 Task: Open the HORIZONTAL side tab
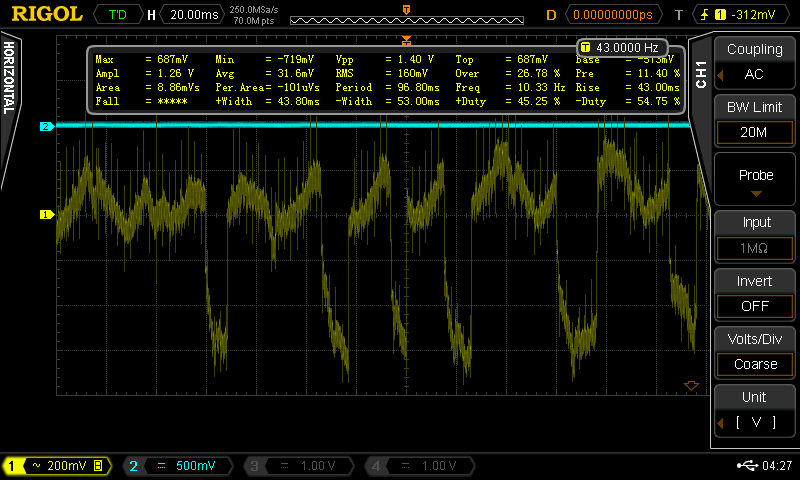pyautogui.click(x=9, y=78)
